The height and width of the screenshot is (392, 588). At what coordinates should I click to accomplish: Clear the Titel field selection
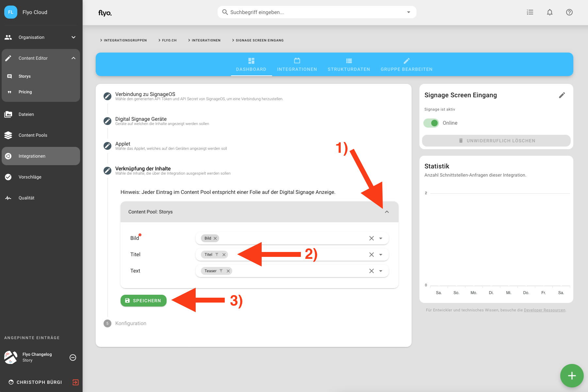tap(371, 255)
